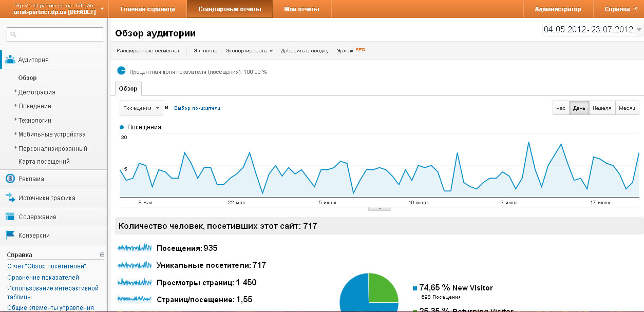Click the Посещения sparkline thumbnail
This screenshot has height=312, width=644.
tap(135, 248)
